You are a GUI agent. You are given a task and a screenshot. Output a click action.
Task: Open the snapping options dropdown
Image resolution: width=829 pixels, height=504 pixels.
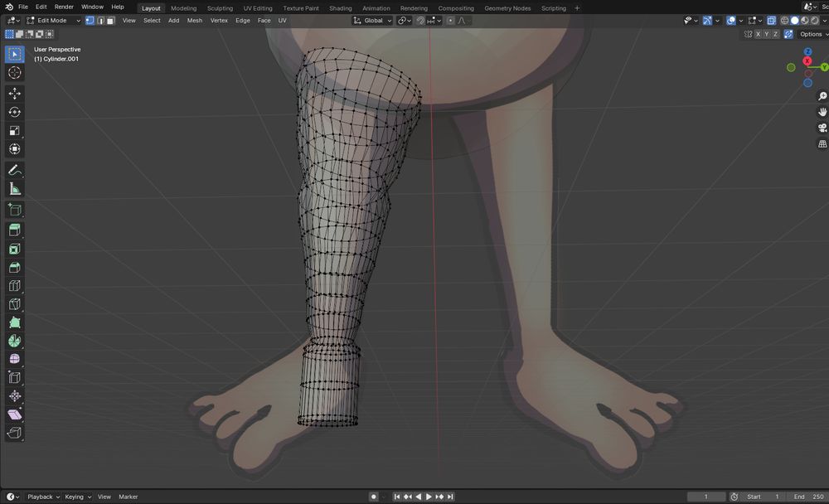point(434,21)
